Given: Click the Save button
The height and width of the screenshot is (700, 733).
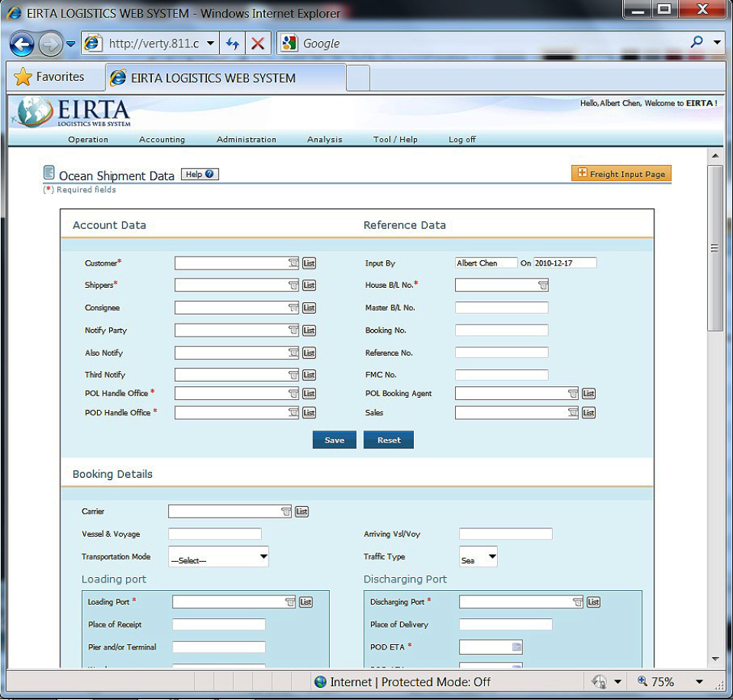Looking at the screenshot, I should [334, 440].
